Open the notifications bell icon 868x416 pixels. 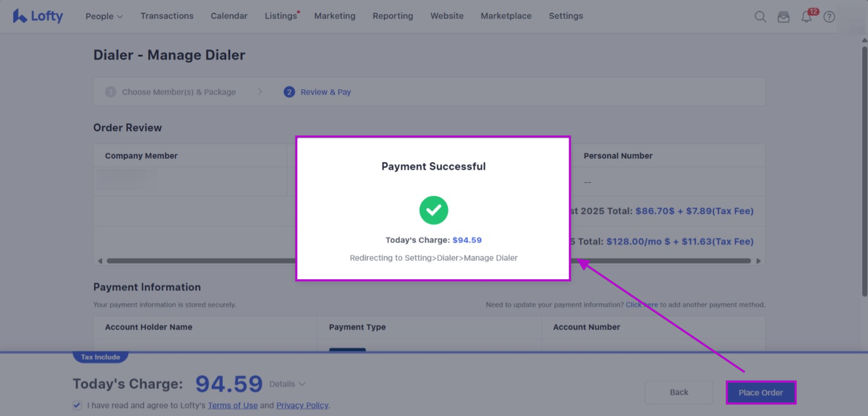click(806, 17)
